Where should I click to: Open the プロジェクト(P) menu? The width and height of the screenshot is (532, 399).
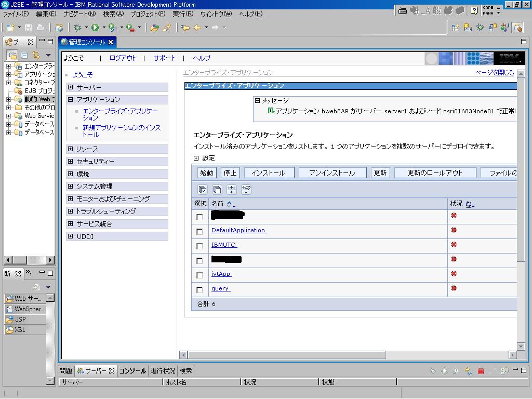pyautogui.click(x=148, y=14)
